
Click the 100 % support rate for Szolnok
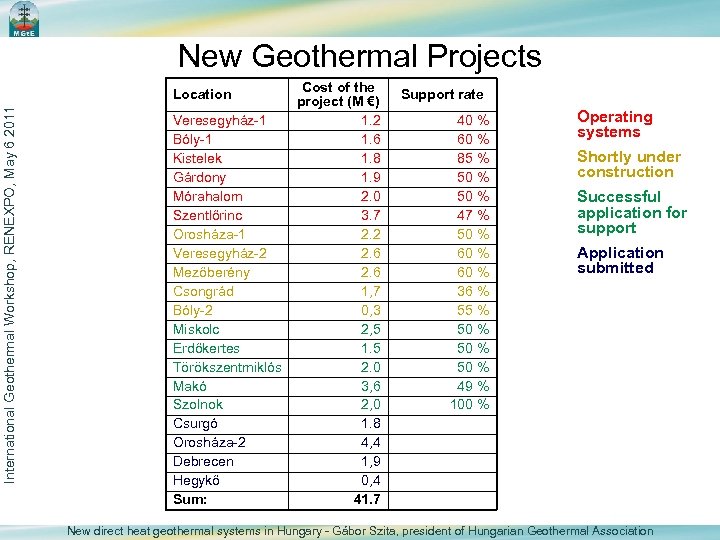[x=470, y=405]
